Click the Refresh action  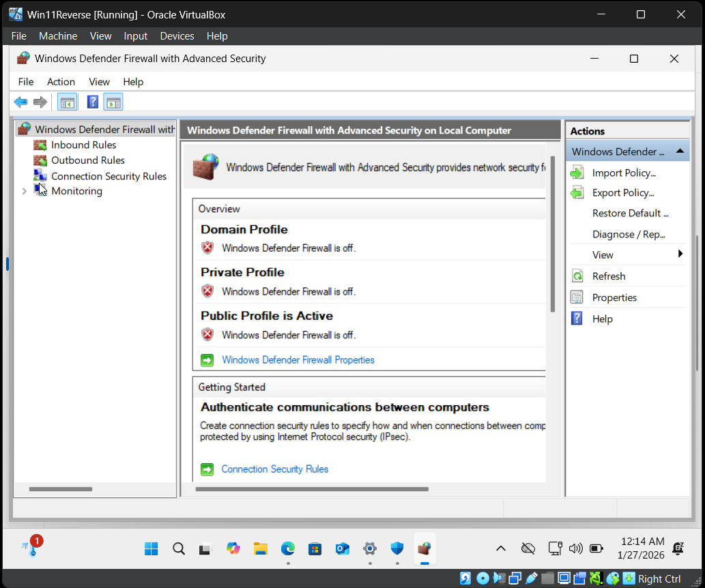tap(608, 276)
